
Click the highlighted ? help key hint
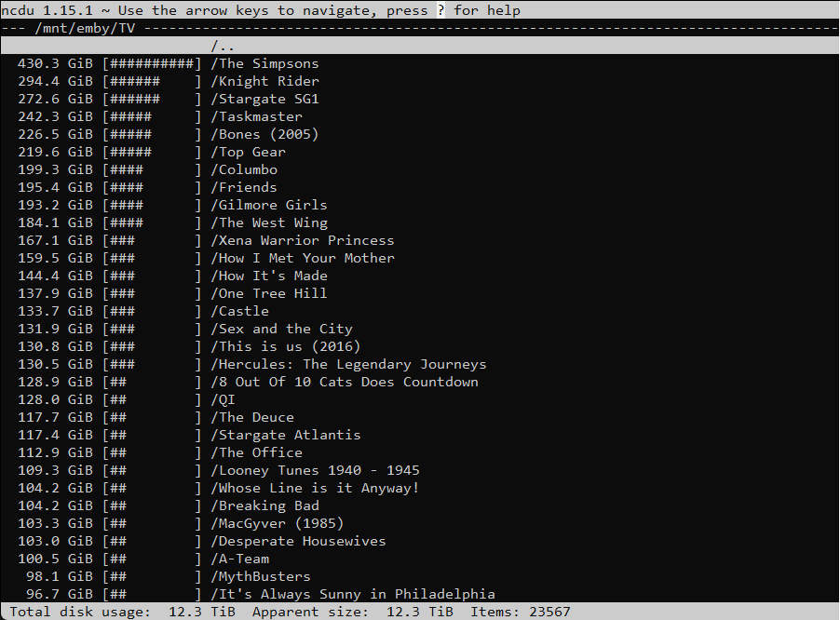click(440, 10)
